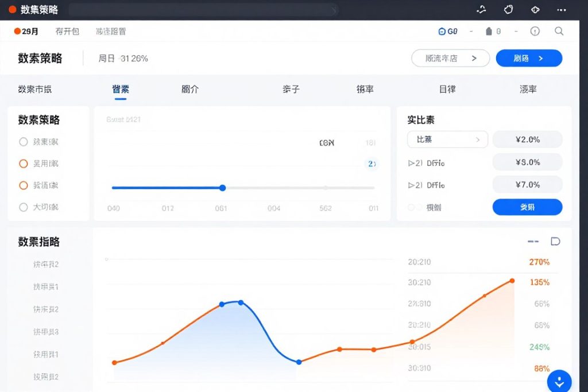
Task: Open the share icon in the top dark bar
Action: (481, 9)
